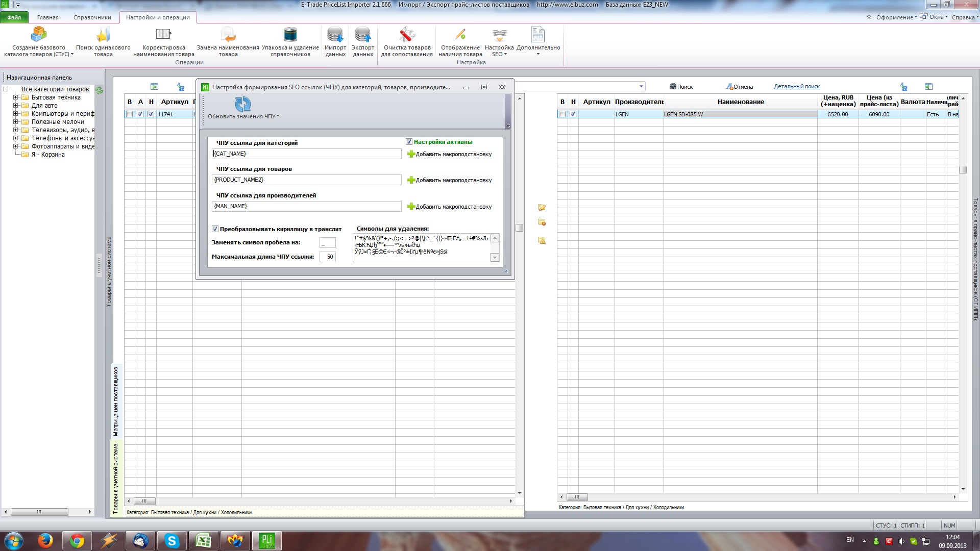Open product name replacement tool

tap(228, 42)
